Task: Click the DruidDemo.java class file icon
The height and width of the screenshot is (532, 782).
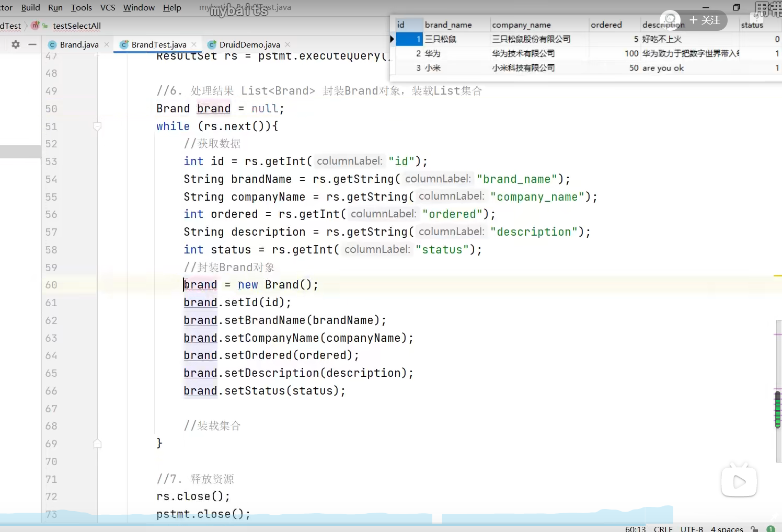Action: click(212, 44)
